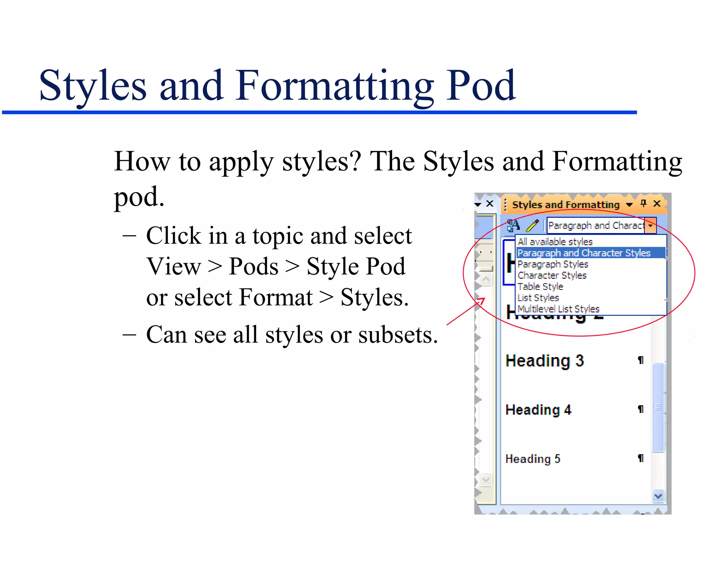
Task: Click the paragraph mark beside Heading 4
Action: 641,409
